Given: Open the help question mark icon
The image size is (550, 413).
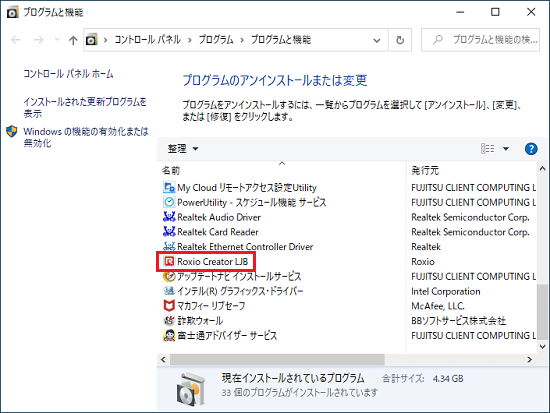Looking at the screenshot, I should click(531, 149).
